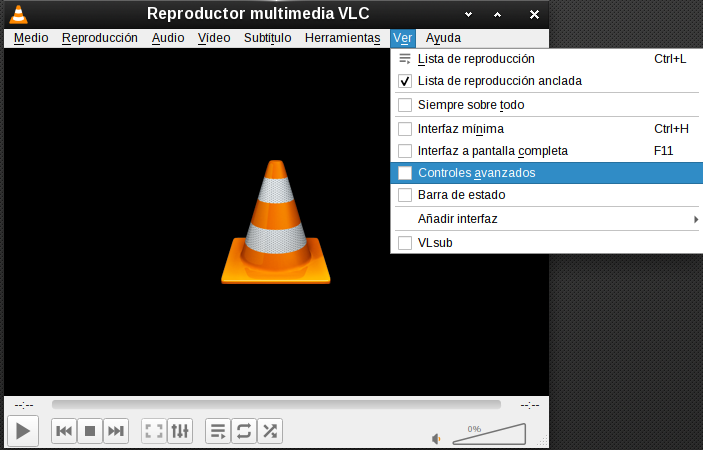Open the Ayuda menu
Image resolution: width=703 pixels, height=450 pixels.
click(443, 38)
